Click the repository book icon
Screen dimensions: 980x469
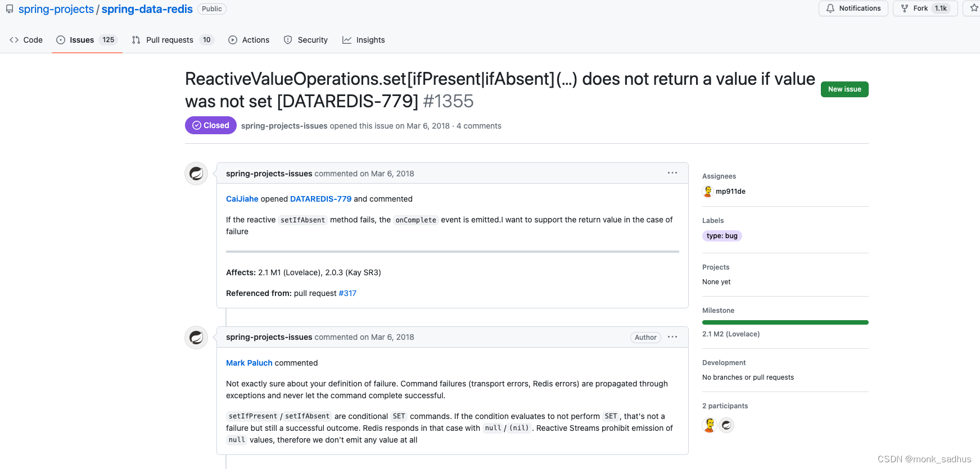(x=10, y=9)
